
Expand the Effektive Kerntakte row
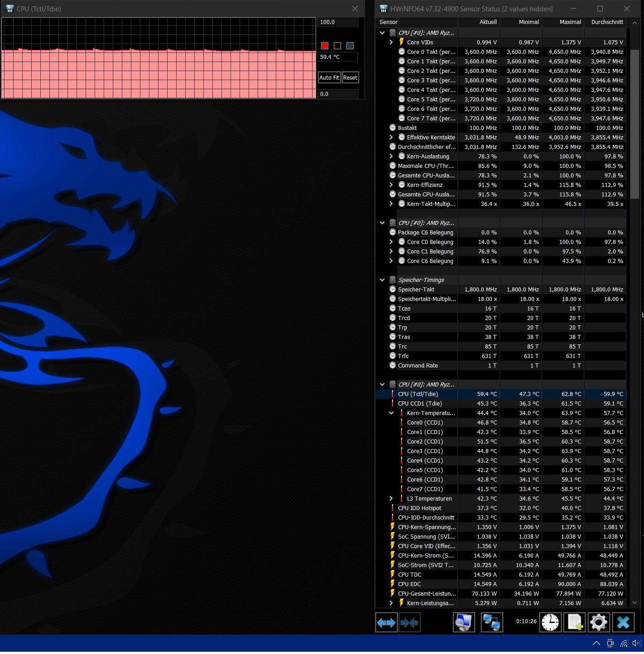tap(391, 137)
